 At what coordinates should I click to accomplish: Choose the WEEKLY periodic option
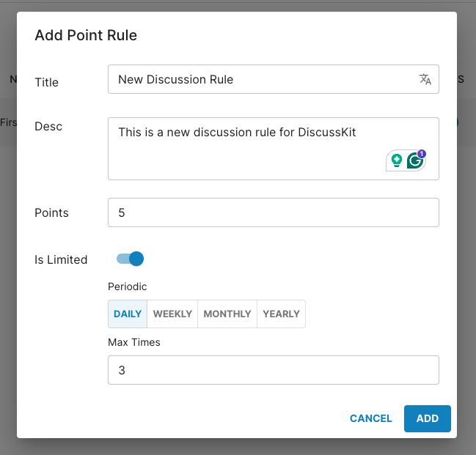click(172, 314)
